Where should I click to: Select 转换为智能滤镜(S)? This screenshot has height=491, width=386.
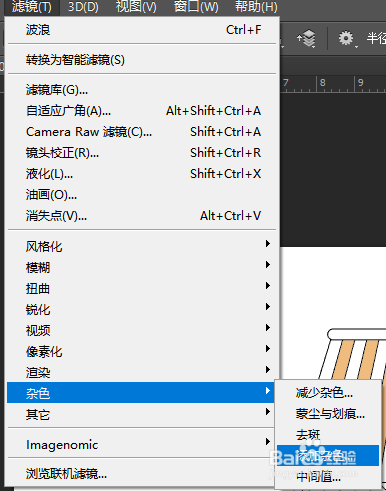tap(142, 60)
